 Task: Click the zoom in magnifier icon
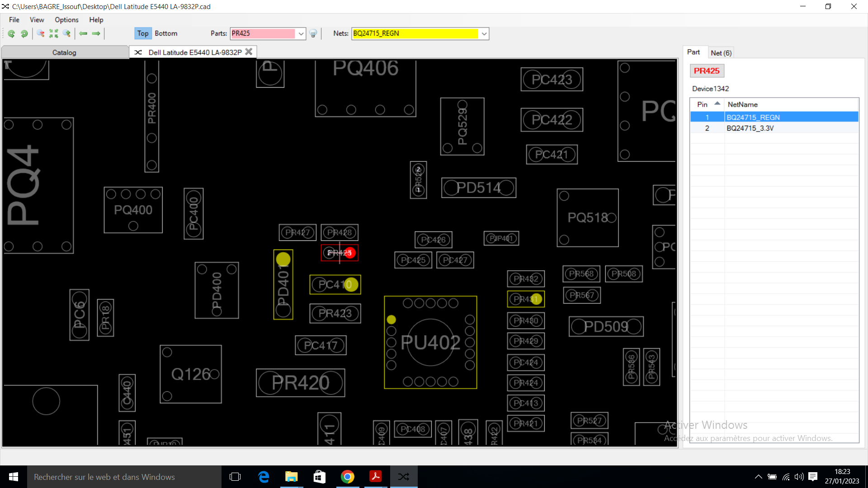pyautogui.click(x=67, y=33)
